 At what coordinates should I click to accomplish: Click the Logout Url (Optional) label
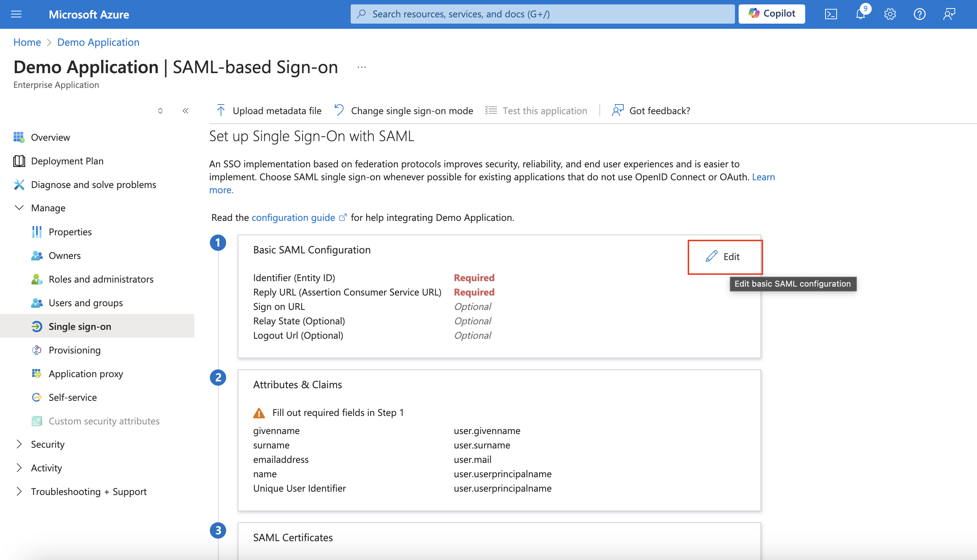coord(298,335)
